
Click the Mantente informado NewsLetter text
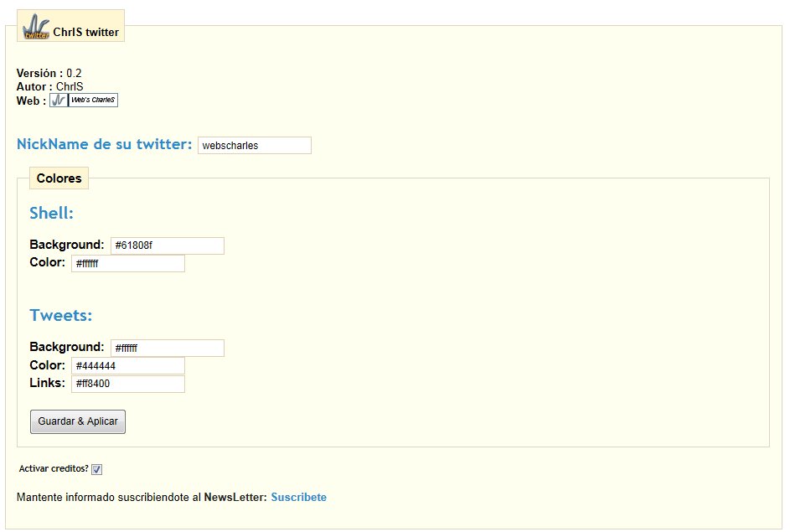coord(142,498)
